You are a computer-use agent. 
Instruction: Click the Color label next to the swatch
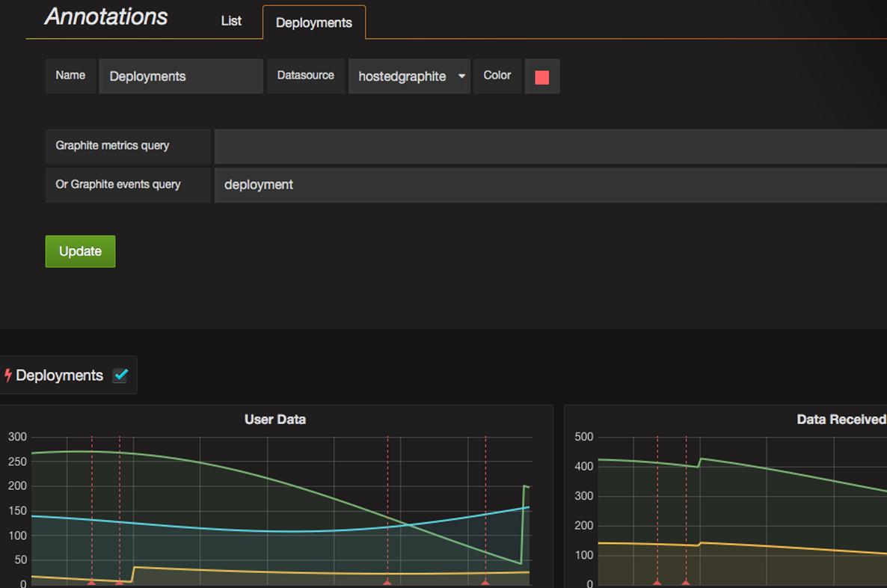click(497, 76)
